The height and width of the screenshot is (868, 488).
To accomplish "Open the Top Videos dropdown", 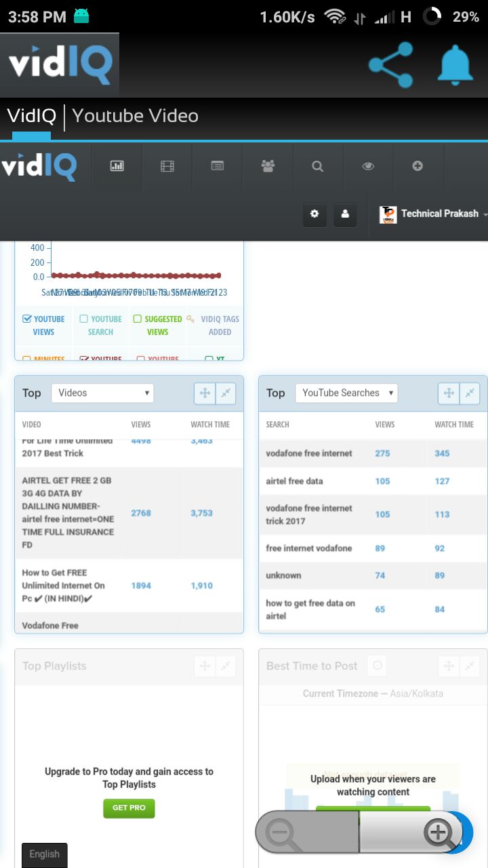I will [102, 393].
